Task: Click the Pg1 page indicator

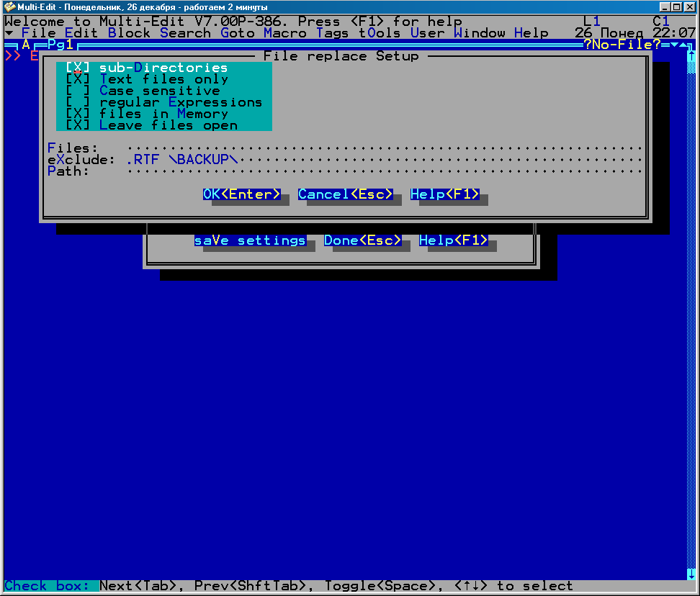Action: point(60,45)
